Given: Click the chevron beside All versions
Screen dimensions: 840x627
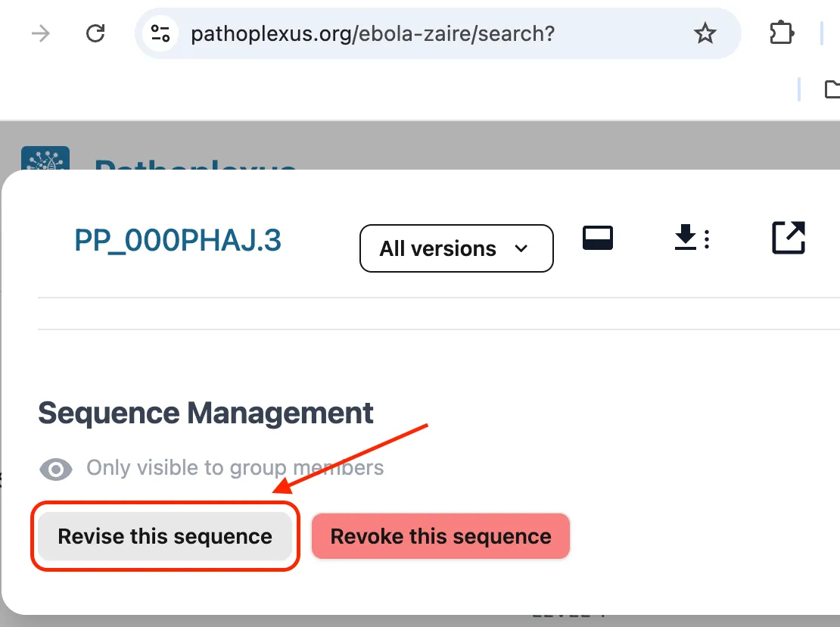Looking at the screenshot, I should pos(521,248).
